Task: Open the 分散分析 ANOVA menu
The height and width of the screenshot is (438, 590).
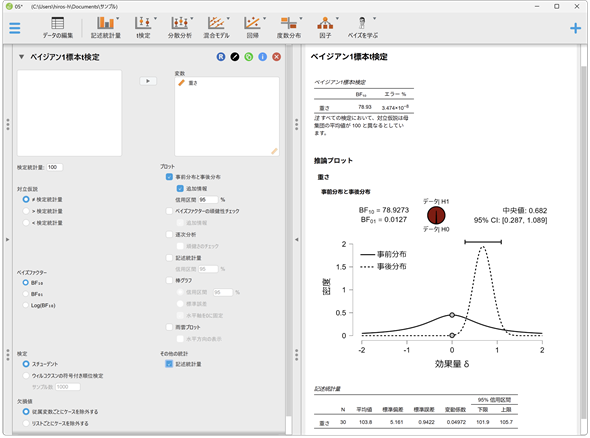Action: pos(179,27)
